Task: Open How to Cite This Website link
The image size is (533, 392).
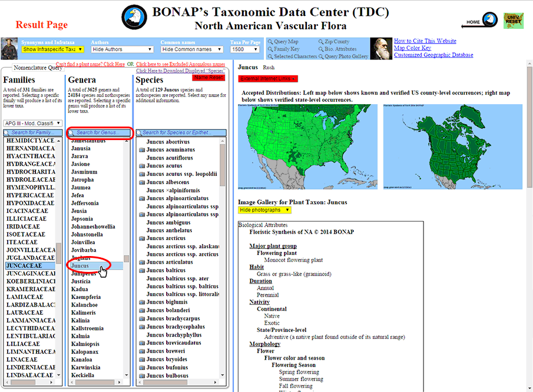Action: coord(425,41)
